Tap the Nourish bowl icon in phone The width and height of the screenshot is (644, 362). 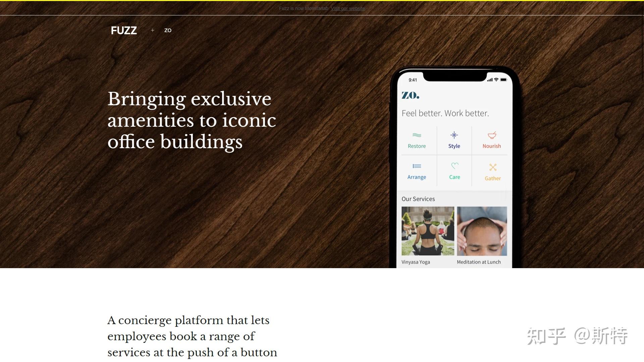(x=492, y=135)
